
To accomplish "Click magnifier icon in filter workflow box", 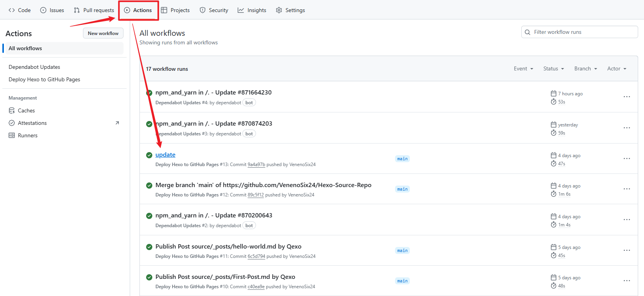I will tap(528, 32).
